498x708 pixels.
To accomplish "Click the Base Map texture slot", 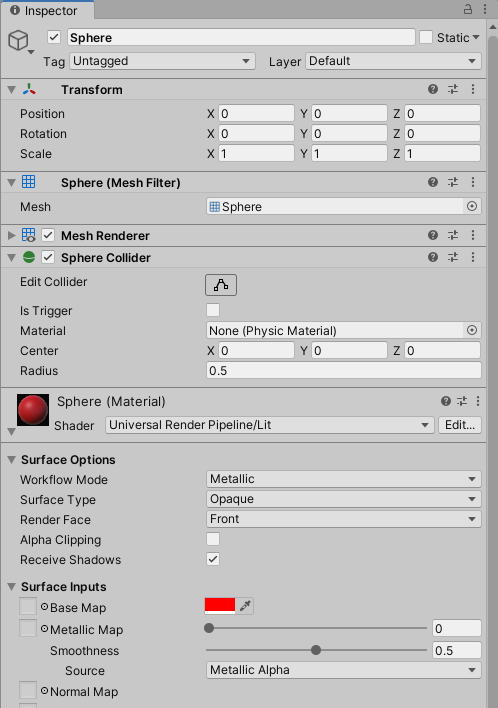I will point(28,606).
